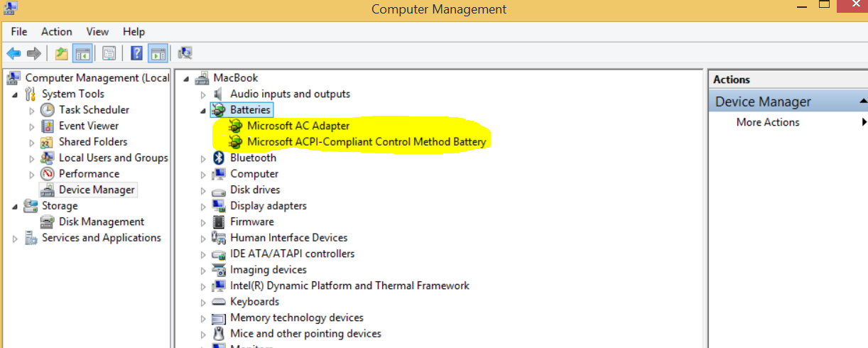Expand Services and Applications node
The height and width of the screenshot is (348, 868).
(x=15, y=239)
